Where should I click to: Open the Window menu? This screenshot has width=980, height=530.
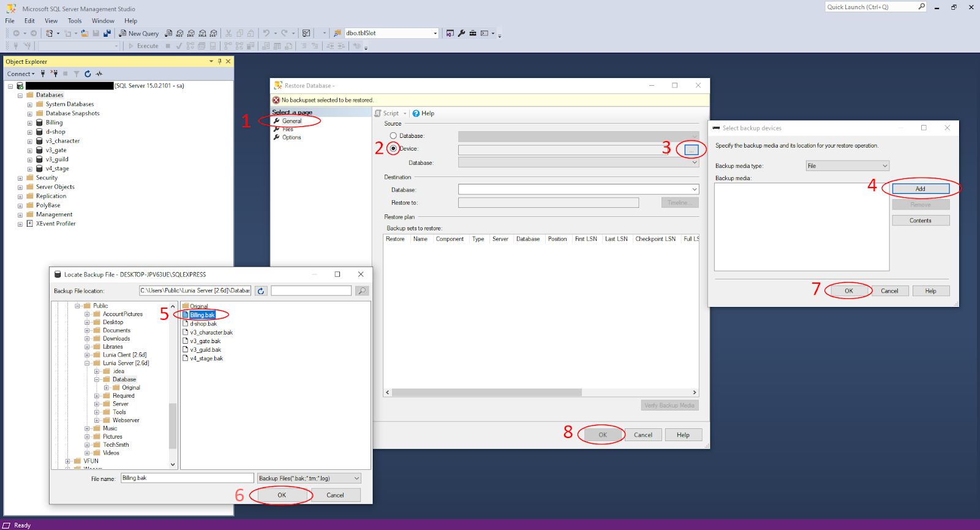point(103,21)
